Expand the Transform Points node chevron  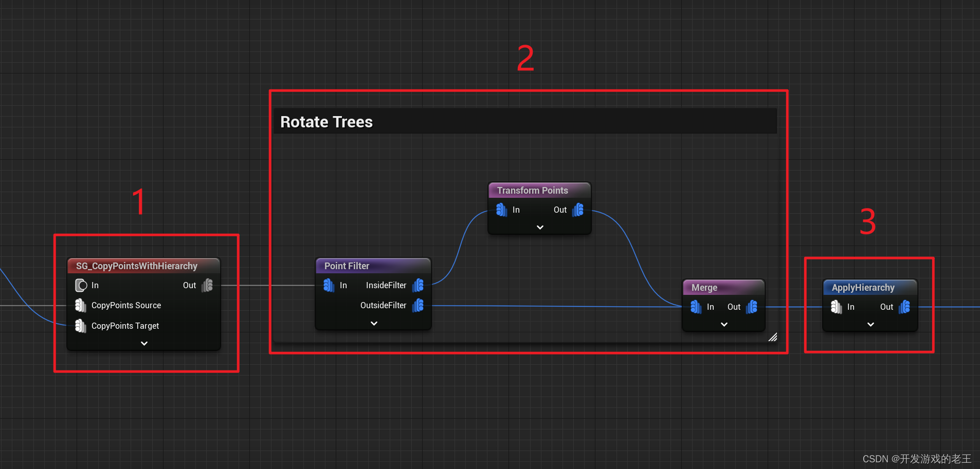[540, 227]
